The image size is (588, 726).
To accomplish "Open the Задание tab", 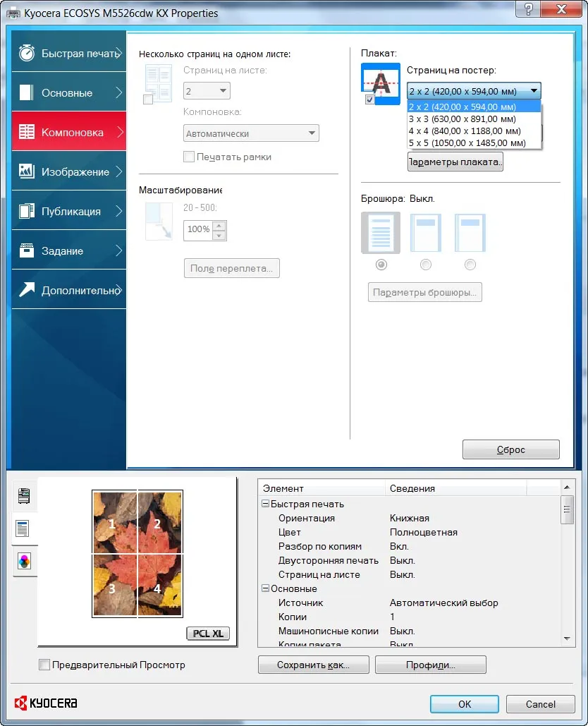I will (x=69, y=250).
